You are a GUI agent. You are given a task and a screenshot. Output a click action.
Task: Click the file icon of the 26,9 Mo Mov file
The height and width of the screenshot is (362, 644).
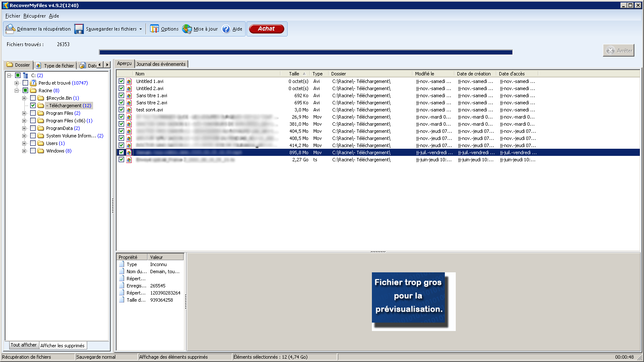129,117
